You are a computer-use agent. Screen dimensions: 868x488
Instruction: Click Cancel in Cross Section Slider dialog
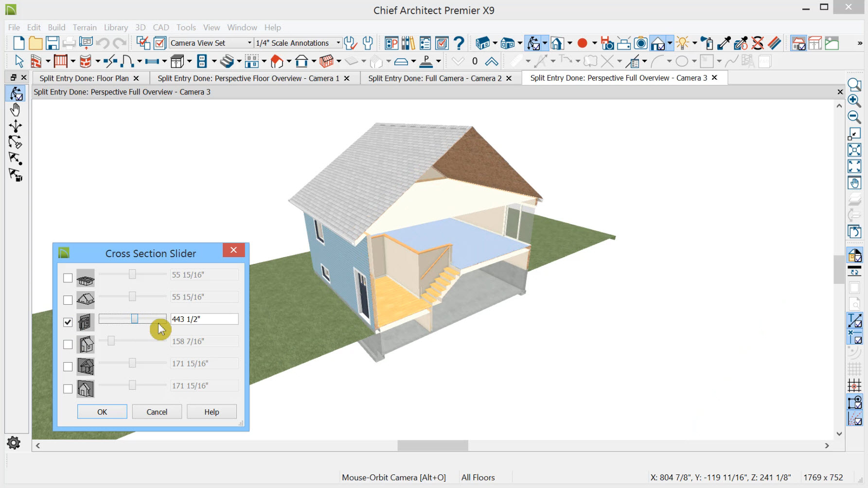[157, 412]
